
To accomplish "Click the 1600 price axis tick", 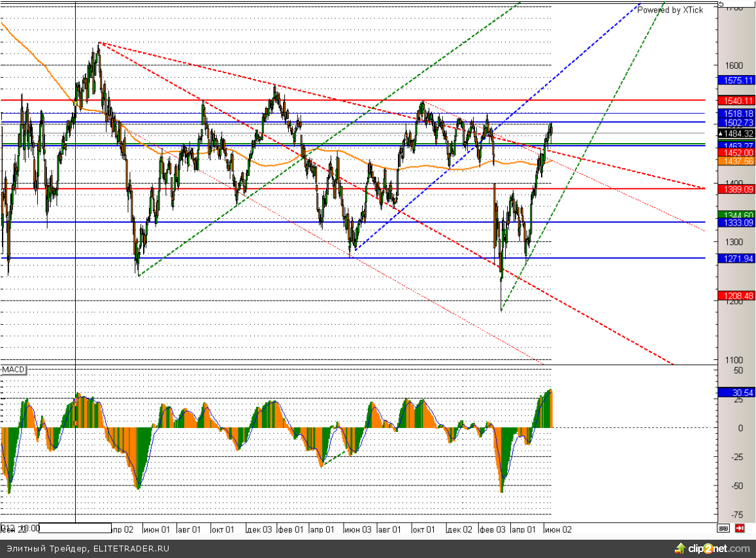I will [734, 65].
